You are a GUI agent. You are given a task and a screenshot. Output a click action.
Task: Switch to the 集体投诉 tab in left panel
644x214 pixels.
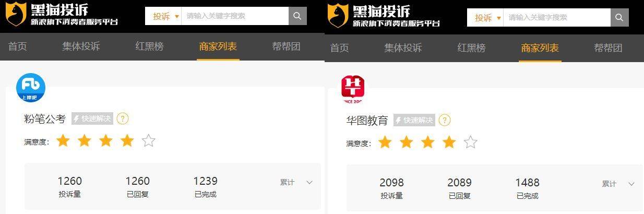coord(81,46)
